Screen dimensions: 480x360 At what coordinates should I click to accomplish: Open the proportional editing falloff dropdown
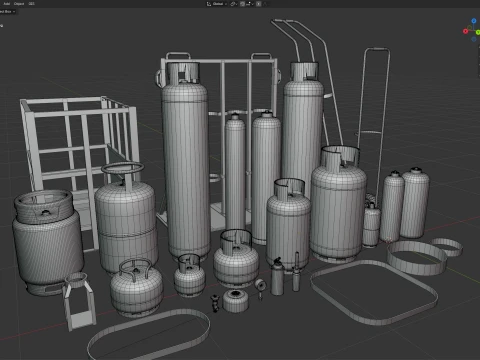(265, 4)
